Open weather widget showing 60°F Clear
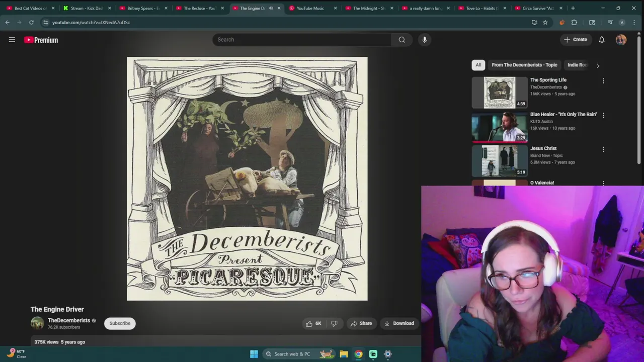This screenshot has width=644, height=362. click(x=17, y=353)
